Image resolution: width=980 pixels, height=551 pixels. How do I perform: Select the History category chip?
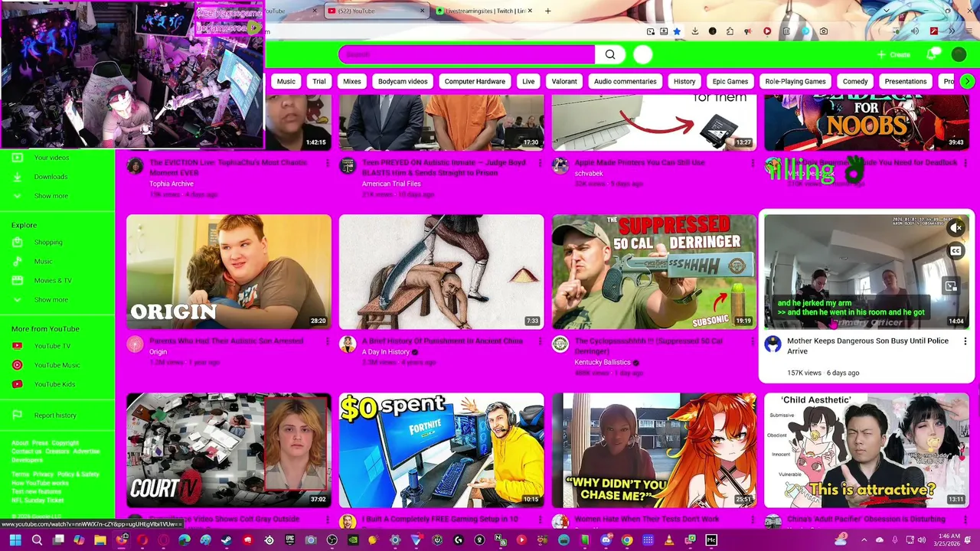[684, 81]
